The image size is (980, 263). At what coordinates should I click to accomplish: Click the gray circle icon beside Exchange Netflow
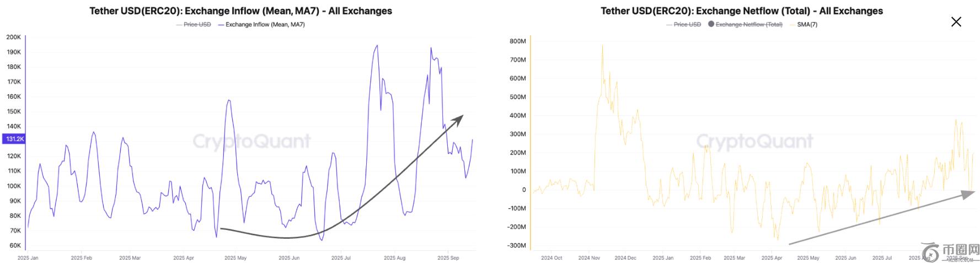click(x=711, y=24)
